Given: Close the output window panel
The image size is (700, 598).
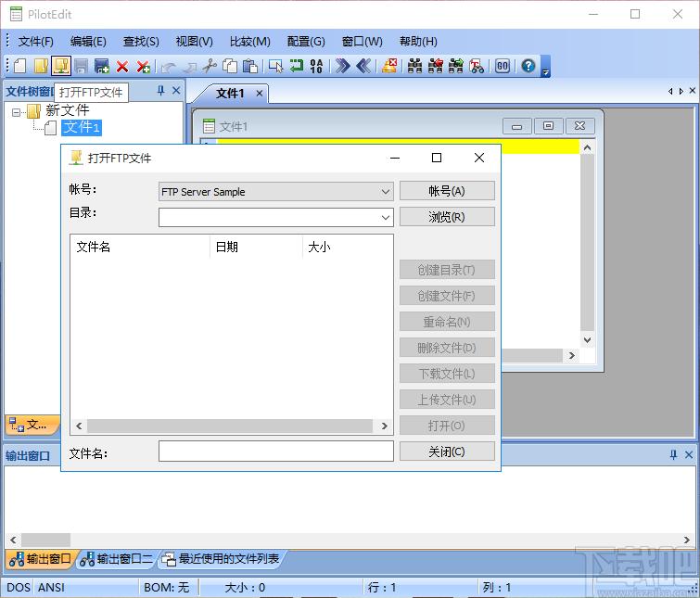Looking at the screenshot, I should click(x=689, y=454).
